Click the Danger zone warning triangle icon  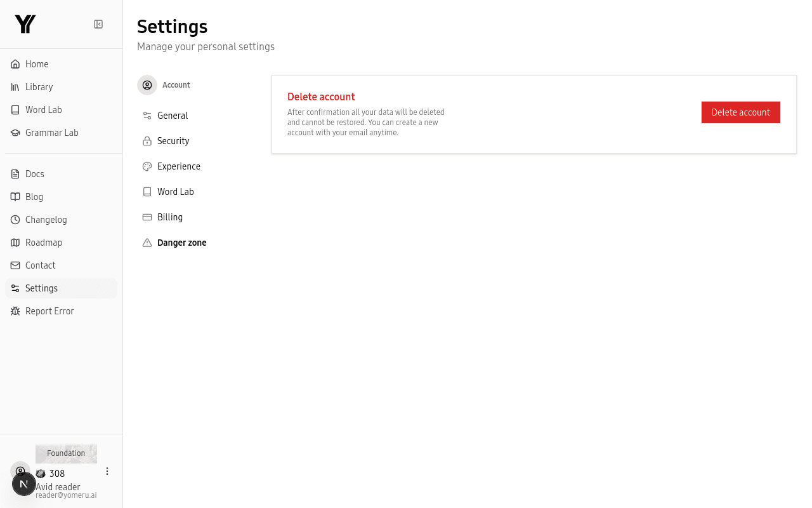[x=147, y=242]
